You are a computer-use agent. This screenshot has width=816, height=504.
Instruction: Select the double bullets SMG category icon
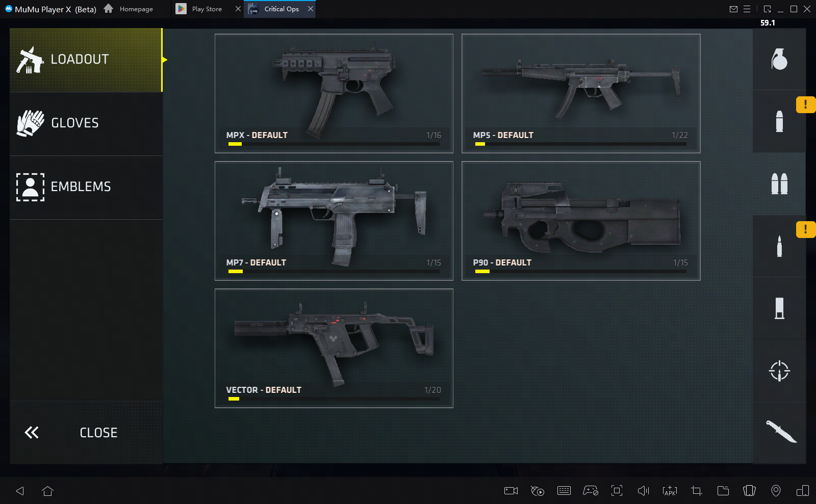[x=779, y=183]
